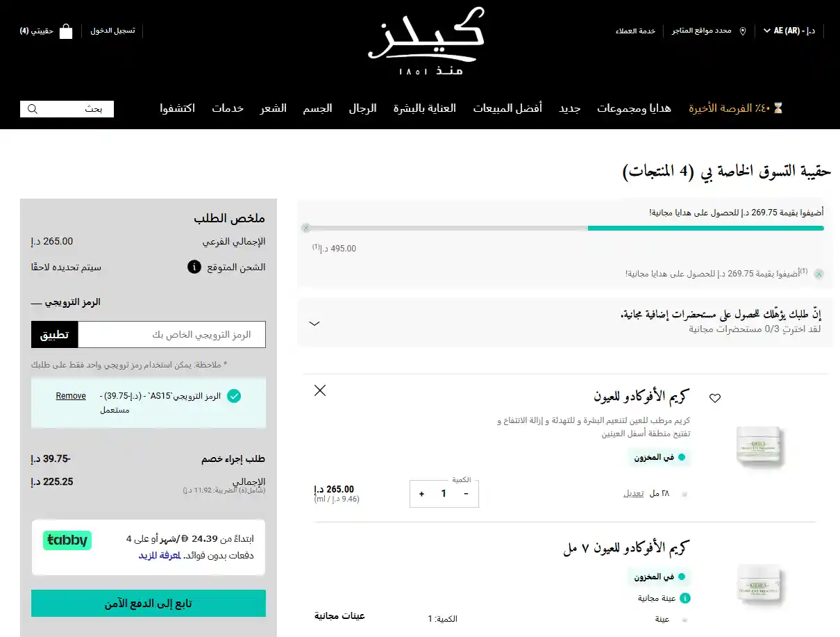840x637 pixels.
Task: Apply promo code with 'تطبيق' button
Action: pyautogui.click(x=54, y=335)
